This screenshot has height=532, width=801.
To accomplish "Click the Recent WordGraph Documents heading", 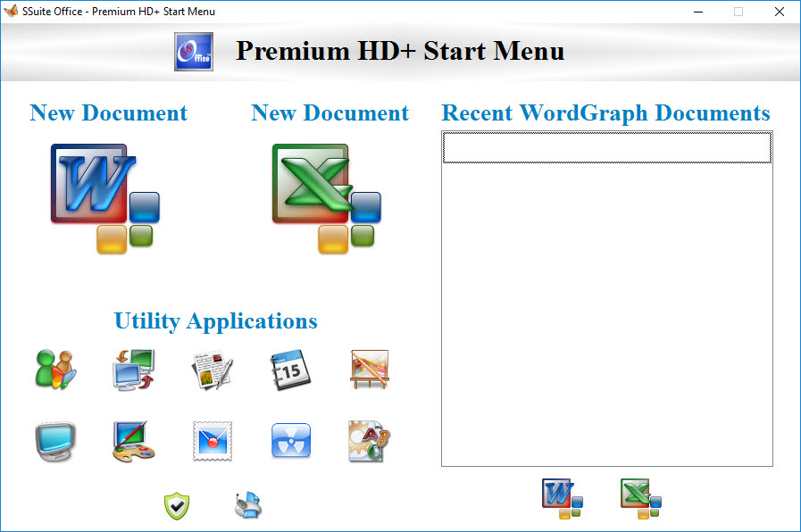I will [605, 114].
